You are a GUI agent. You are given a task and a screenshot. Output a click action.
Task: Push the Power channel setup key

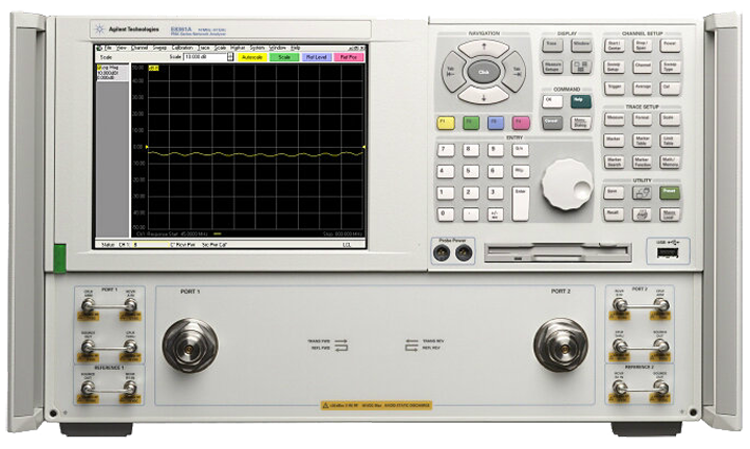pos(670,45)
